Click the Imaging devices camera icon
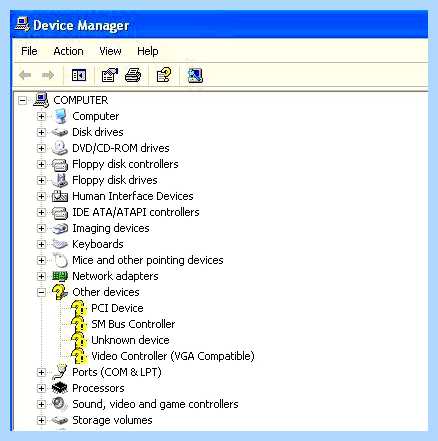 tap(60, 228)
